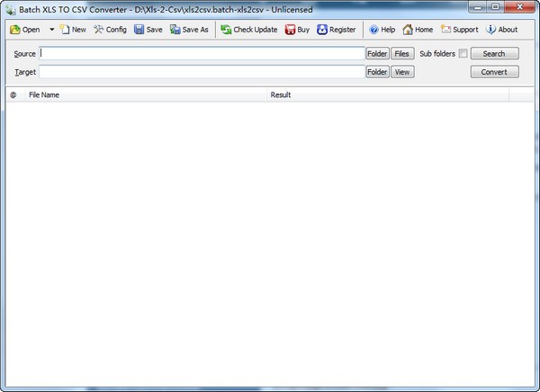Viewport: 540px width, 392px height.
Task: Click the Open toolbar icon
Action: tap(16, 30)
